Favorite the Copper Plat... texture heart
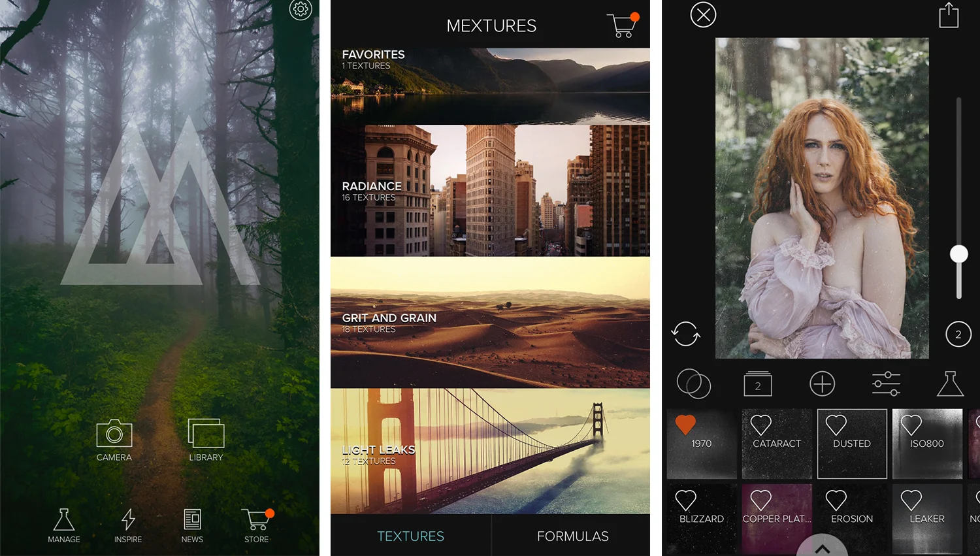The image size is (980, 556). click(x=761, y=500)
